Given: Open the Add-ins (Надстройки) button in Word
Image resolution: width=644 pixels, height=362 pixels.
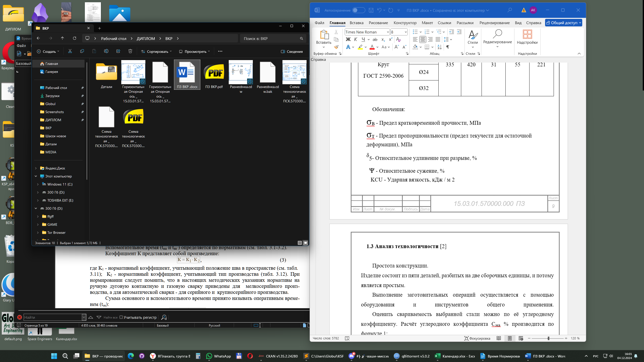Looking at the screenshot, I should coord(527,37).
